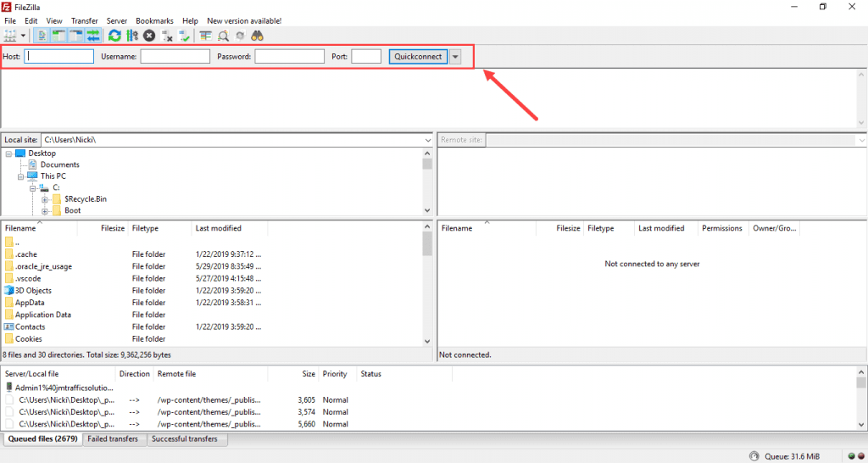
Task: Open the File menu
Action: tap(10, 20)
